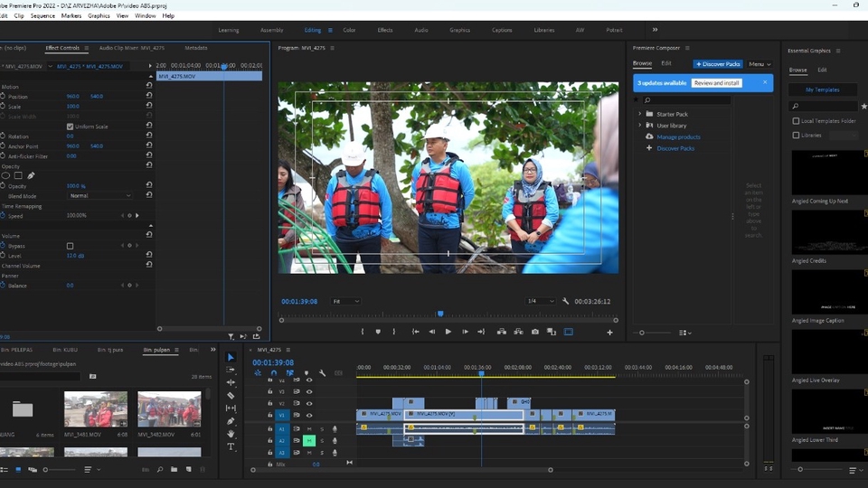Toggle Bypass checkbox under Volume
868x488 pixels.
70,246
